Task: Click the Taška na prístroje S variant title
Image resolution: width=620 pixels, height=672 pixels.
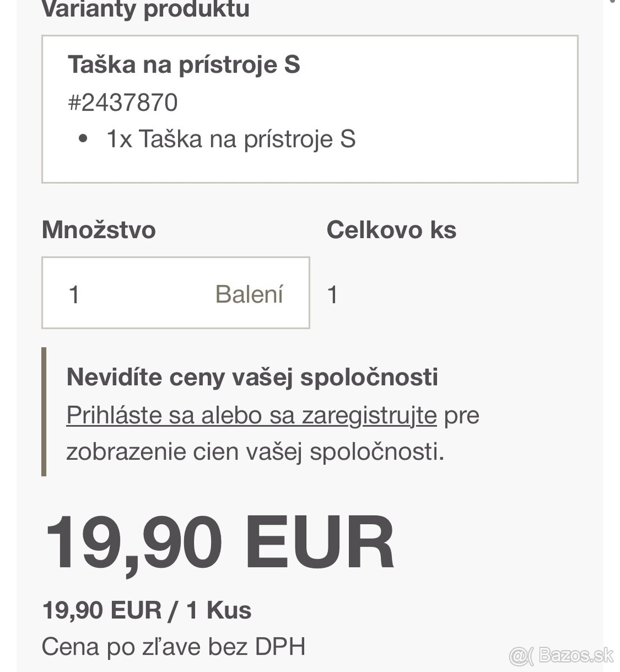Action: (184, 64)
